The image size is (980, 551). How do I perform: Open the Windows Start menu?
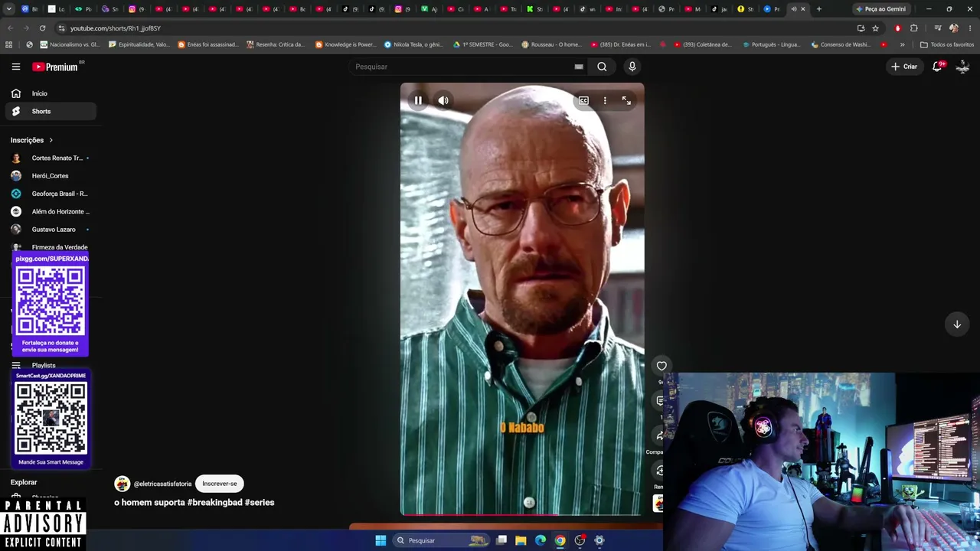point(381,540)
